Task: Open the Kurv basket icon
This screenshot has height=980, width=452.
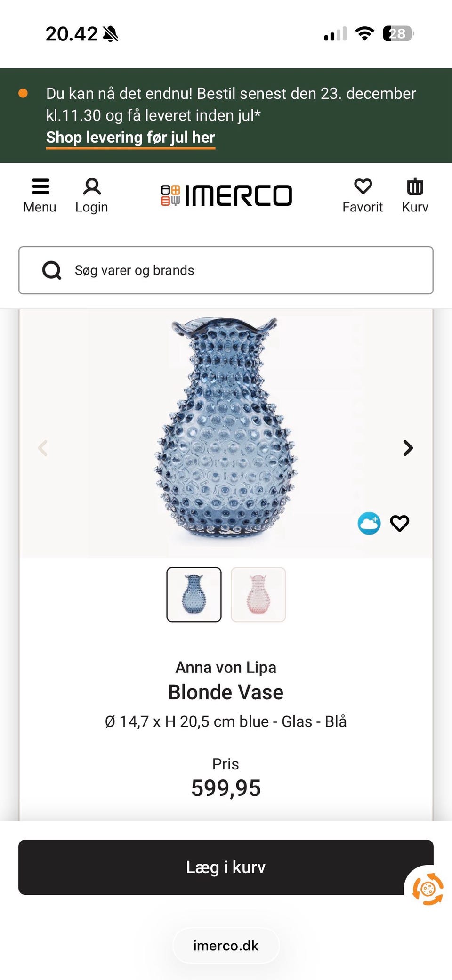Action: [415, 186]
